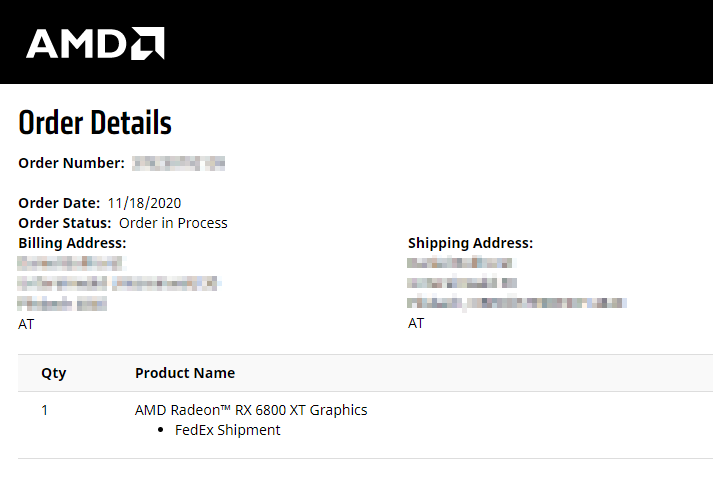Click the quantity value 1
The height and width of the screenshot is (493, 713).
[45, 410]
